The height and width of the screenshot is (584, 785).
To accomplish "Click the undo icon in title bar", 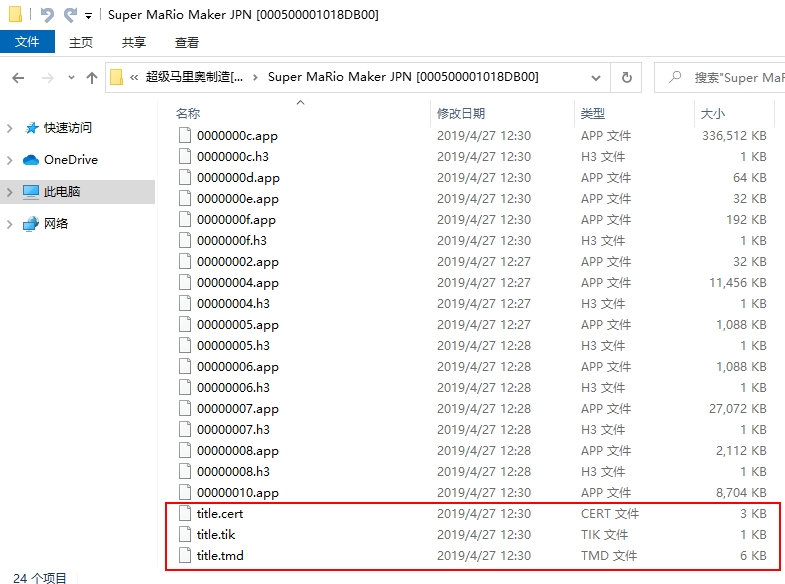I will 47,15.
